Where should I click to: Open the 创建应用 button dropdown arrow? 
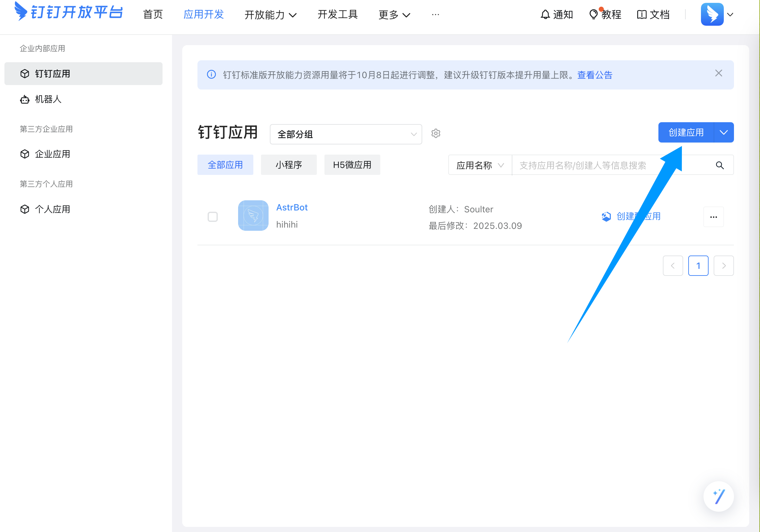[x=723, y=132]
